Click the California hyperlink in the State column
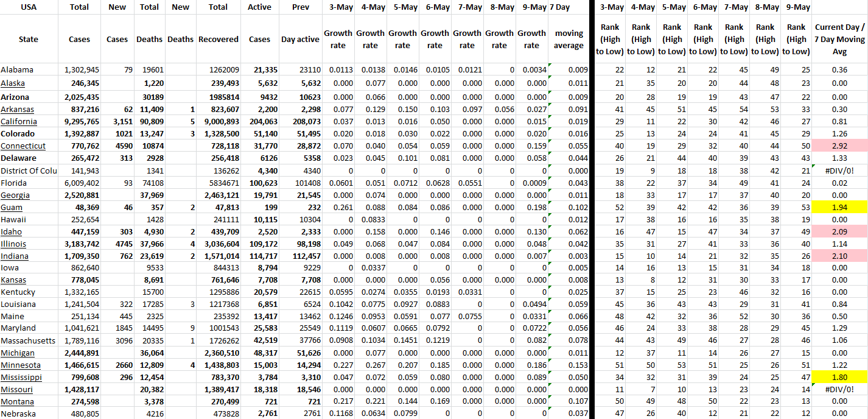 click(18, 121)
